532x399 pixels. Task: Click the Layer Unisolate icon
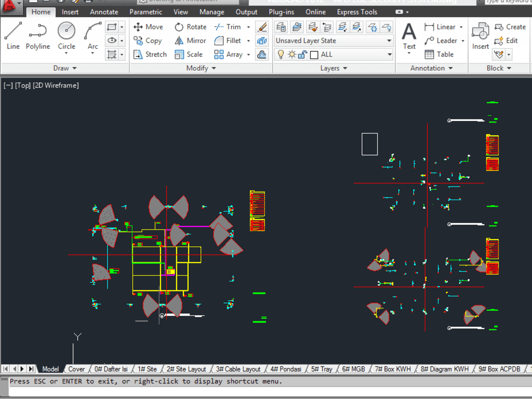357,27
